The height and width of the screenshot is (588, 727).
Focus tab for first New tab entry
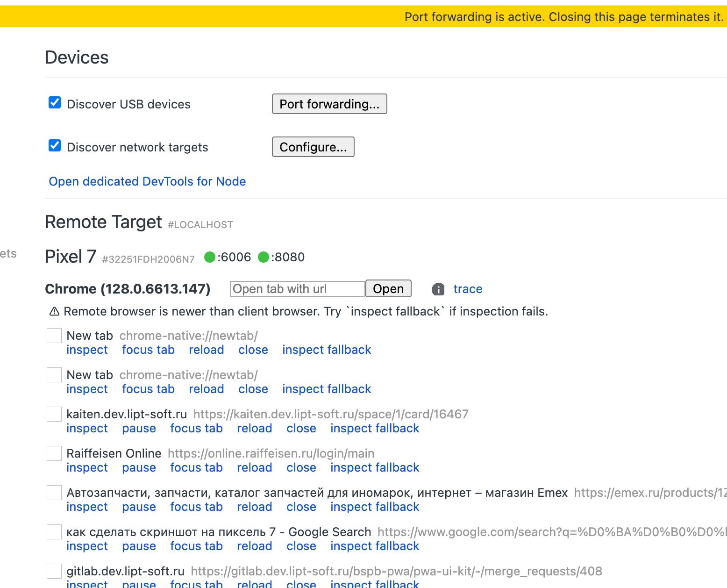click(148, 350)
